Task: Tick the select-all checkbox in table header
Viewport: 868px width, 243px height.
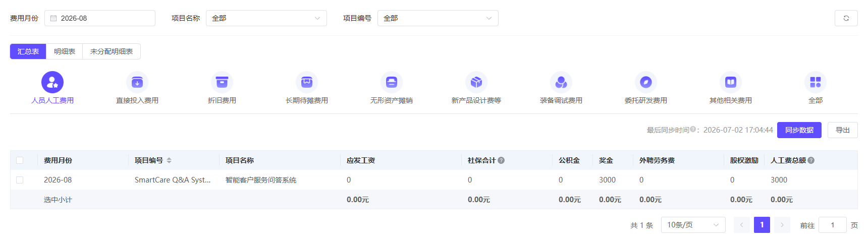Action: 20,160
